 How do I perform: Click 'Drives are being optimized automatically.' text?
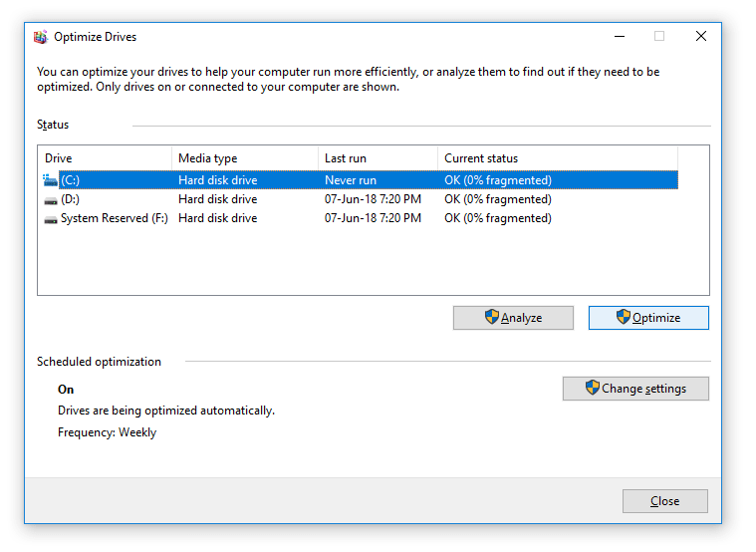(x=166, y=411)
